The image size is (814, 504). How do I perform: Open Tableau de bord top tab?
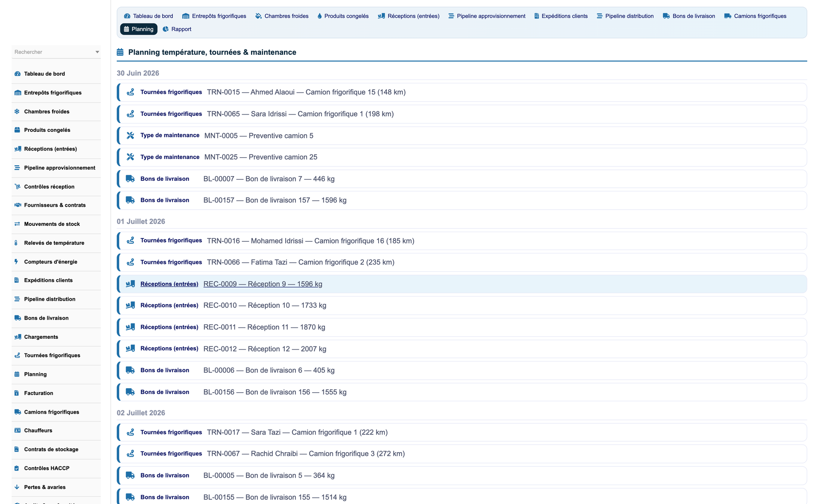[148, 16]
